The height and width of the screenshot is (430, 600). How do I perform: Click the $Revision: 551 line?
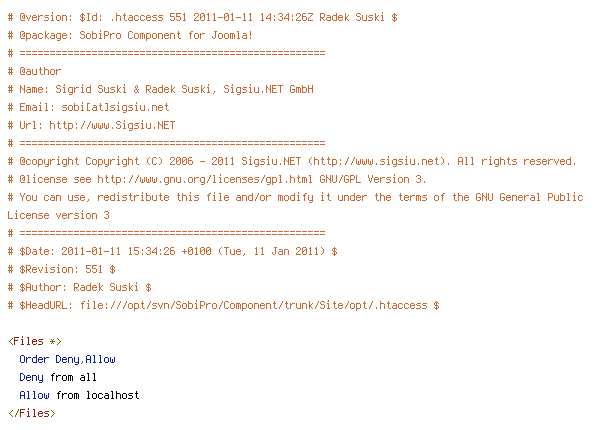(x=62, y=269)
